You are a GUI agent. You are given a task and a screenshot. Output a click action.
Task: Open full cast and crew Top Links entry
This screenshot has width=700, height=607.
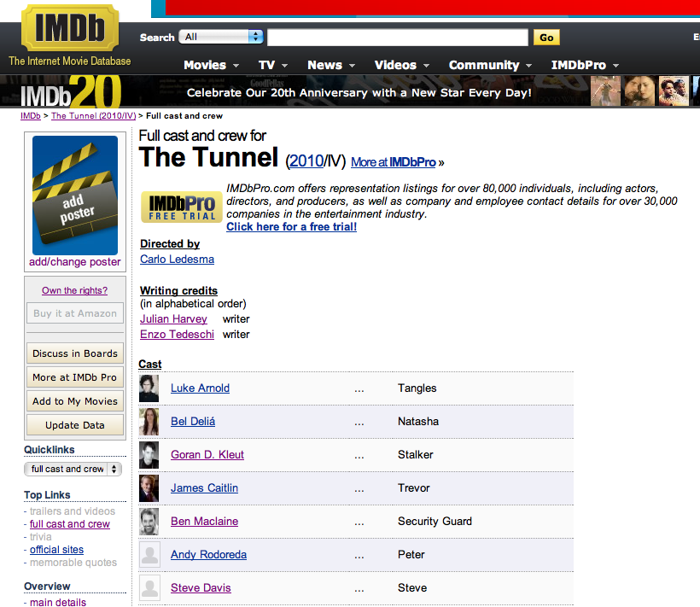tap(70, 524)
